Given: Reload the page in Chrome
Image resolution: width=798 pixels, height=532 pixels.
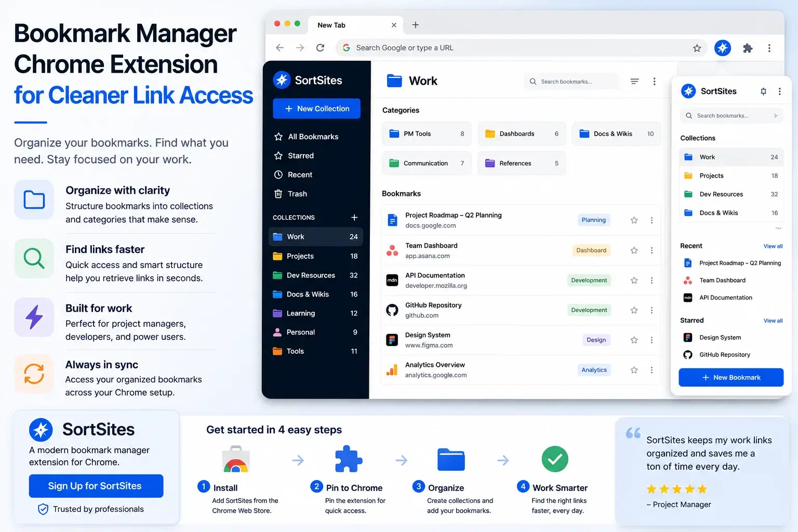Looking at the screenshot, I should click(x=320, y=48).
